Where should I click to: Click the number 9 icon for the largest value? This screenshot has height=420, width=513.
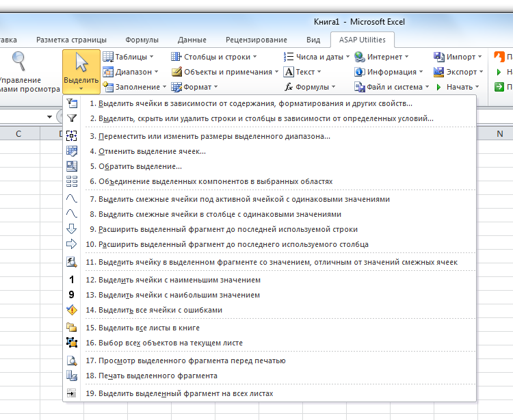[72, 295]
